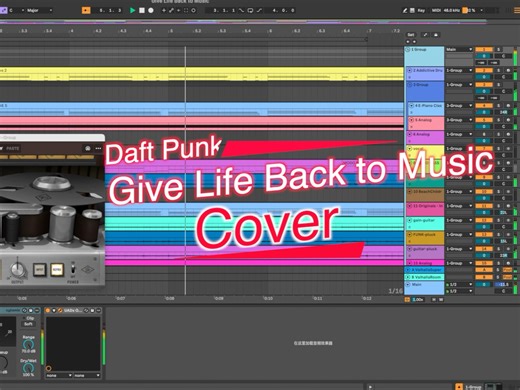Open the first 'none' dropdown under UADx device
This screenshot has height=390, width=520.
pos(59,375)
